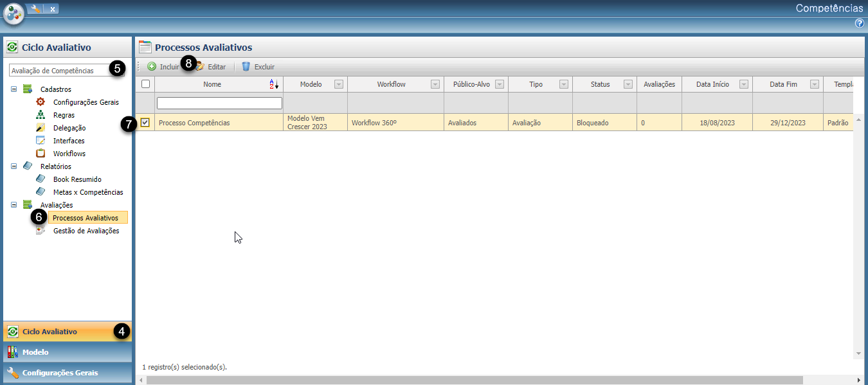Click the Gestão de Avaliações icon

click(41, 230)
